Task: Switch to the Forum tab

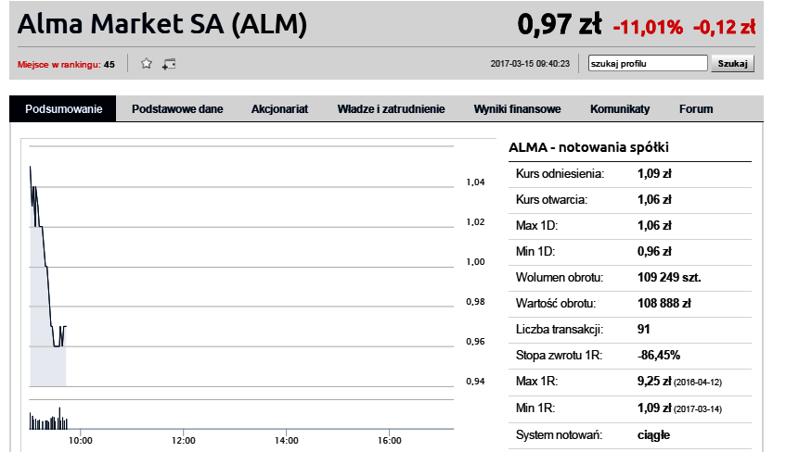Action: coord(696,109)
